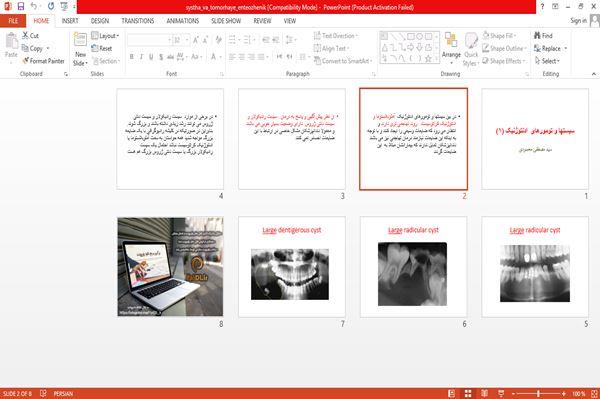Switch to the TRANSITIONS tab
Image resolution: width=600 pixels, height=399 pixels.
coord(138,21)
